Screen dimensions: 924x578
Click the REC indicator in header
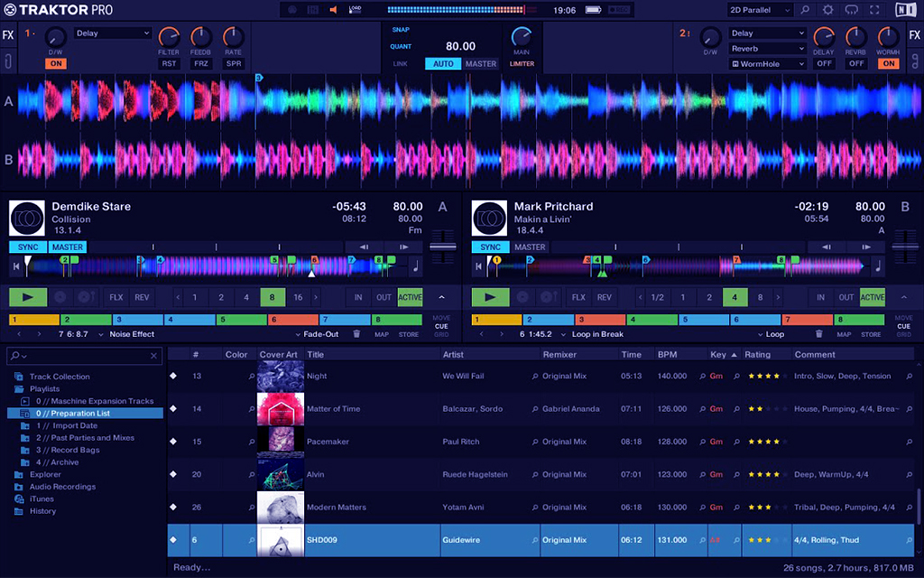point(618,10)
